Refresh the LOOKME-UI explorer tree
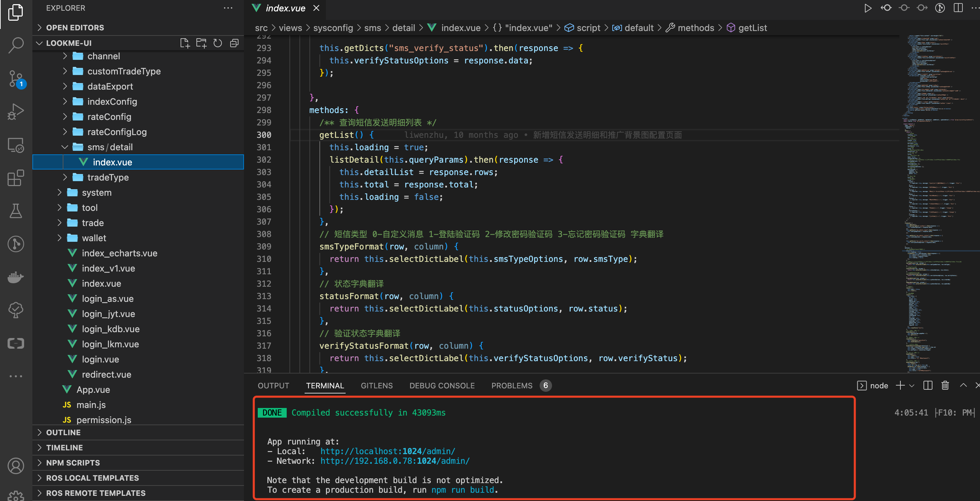Viewport: 980px width, 501px height. (x=218, y=43)
